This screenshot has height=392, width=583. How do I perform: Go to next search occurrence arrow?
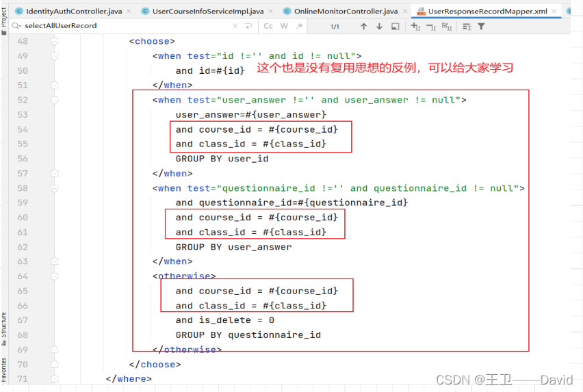coord(379,27)
